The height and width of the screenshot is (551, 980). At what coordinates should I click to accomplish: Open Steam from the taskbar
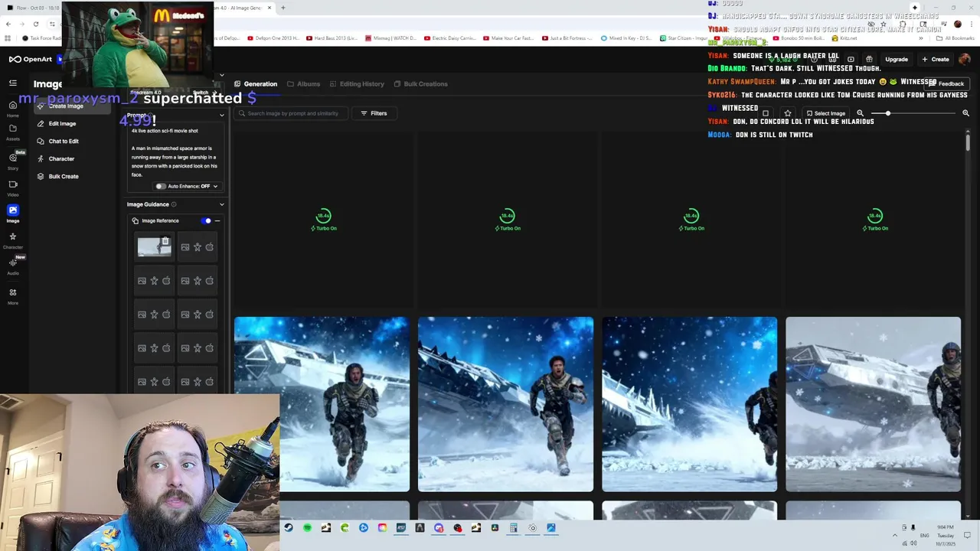(x=289, y=528)
